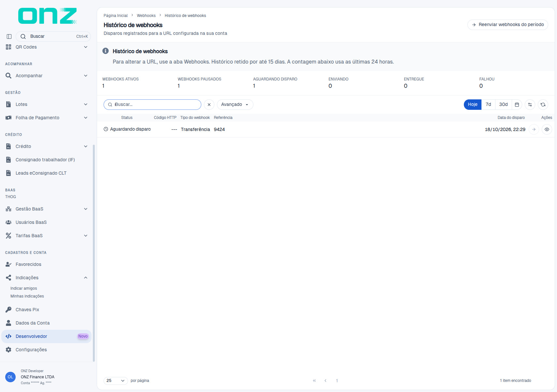Click the info icon beside Histórico de webhooks

coord(106,51)
